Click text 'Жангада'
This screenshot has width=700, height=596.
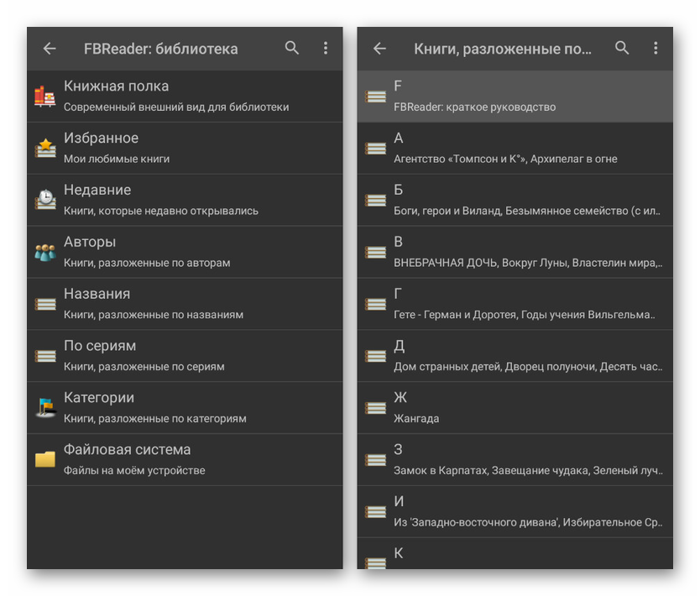pyautogui.click(x=416, y=418)
